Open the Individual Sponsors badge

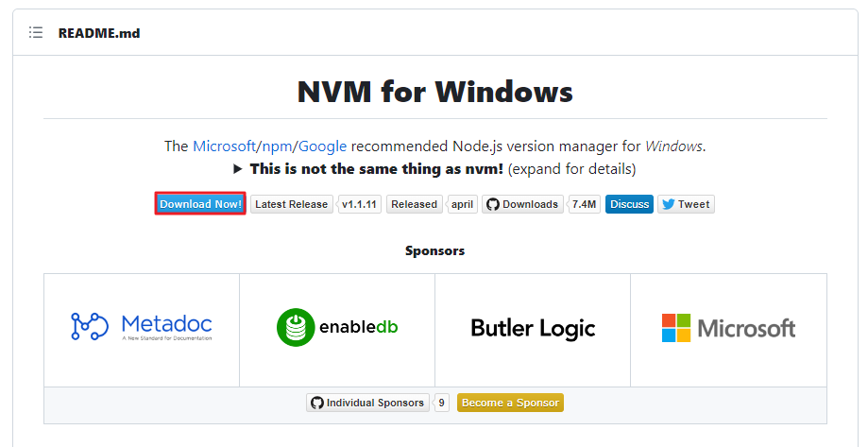[367, 403]
